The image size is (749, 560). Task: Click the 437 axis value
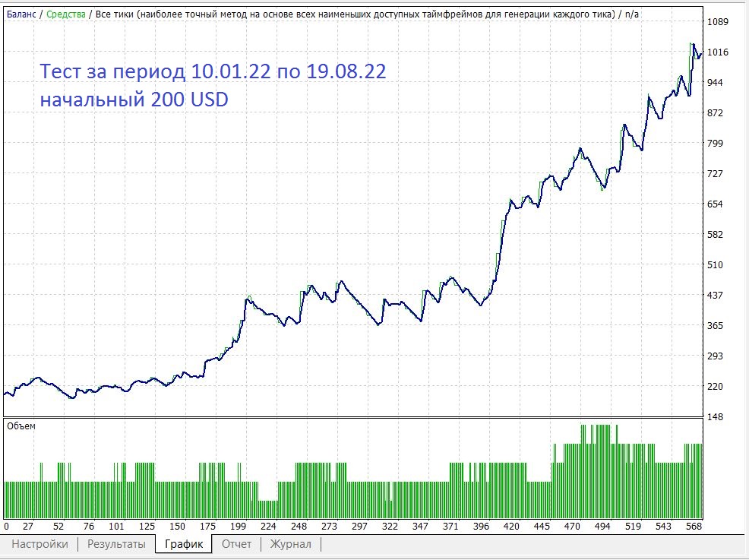(715, 296)
